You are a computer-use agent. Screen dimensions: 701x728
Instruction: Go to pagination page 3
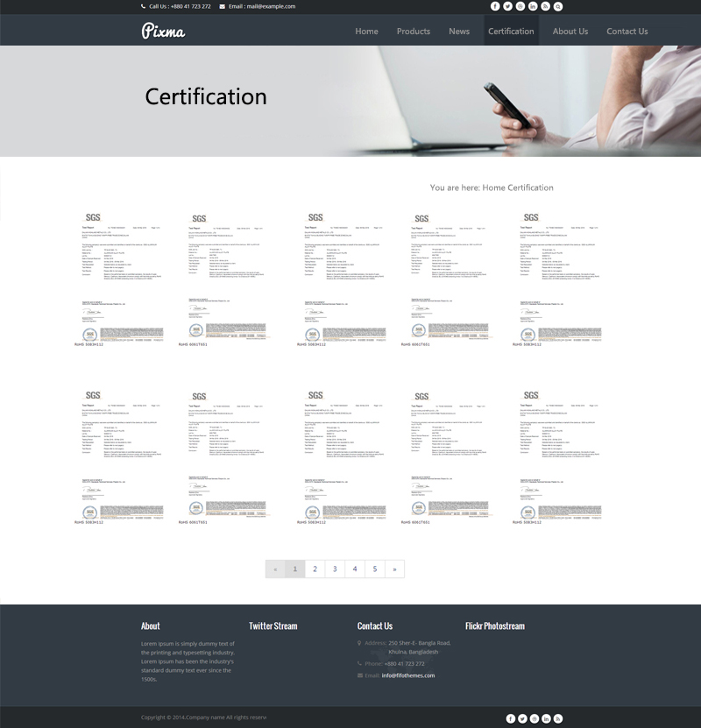point(335,569)
